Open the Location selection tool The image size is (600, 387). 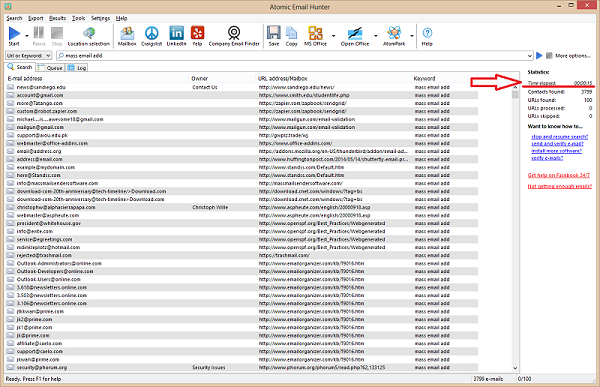(x=89, y=36)
